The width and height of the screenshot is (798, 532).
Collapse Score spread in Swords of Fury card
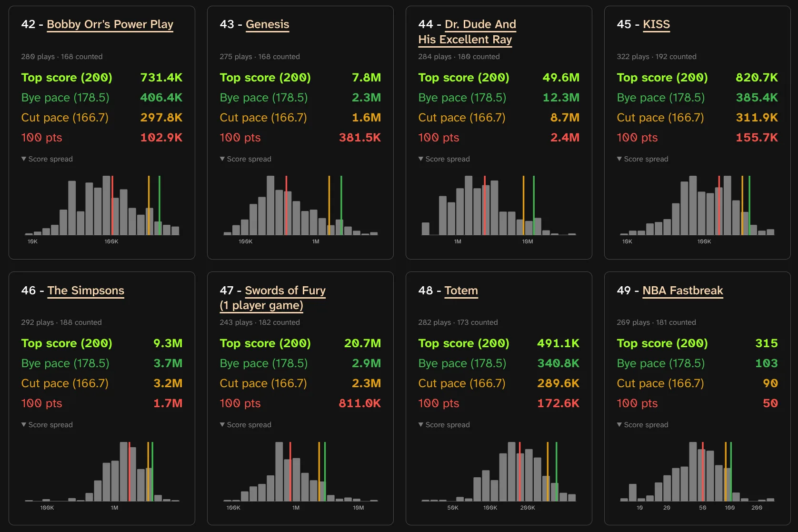tap(246, 425)
